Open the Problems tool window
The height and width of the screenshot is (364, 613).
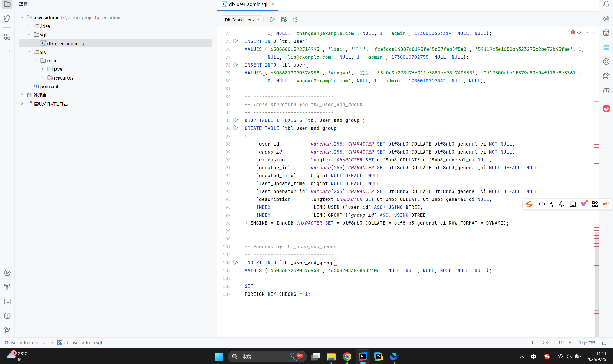[7, 316]
